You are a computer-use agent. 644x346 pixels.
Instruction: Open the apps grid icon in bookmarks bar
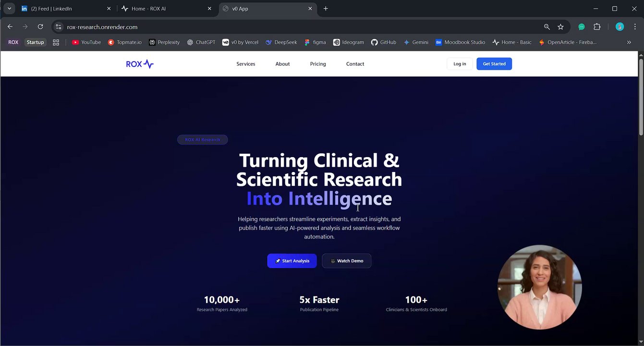click(56, 42)
